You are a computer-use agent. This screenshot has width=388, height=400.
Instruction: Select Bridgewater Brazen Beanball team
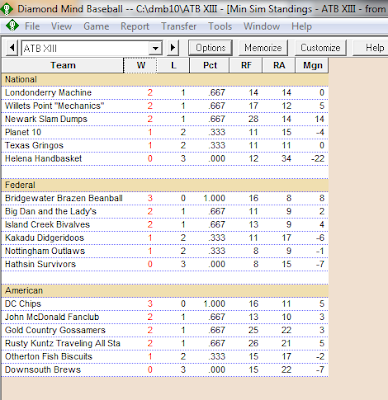pos(165,198)
